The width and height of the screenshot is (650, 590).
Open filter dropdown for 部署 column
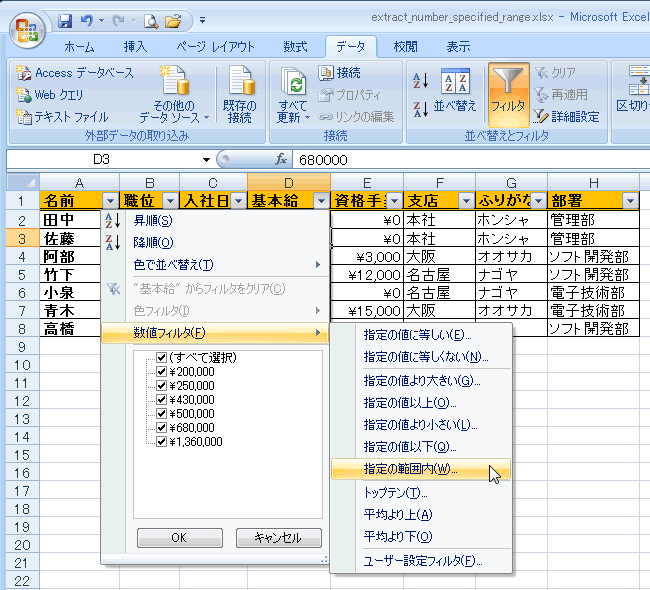point(630,201)
